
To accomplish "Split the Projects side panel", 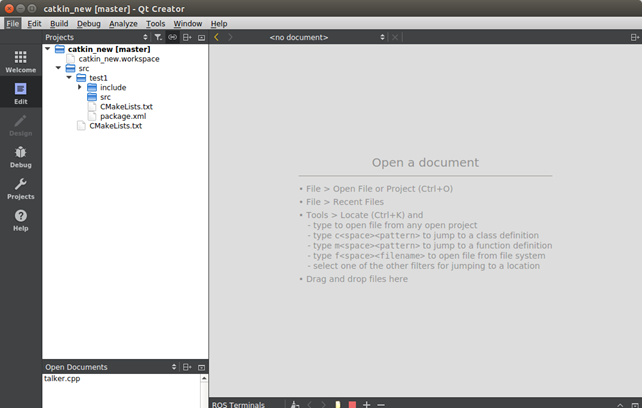I will click(187, 37).
